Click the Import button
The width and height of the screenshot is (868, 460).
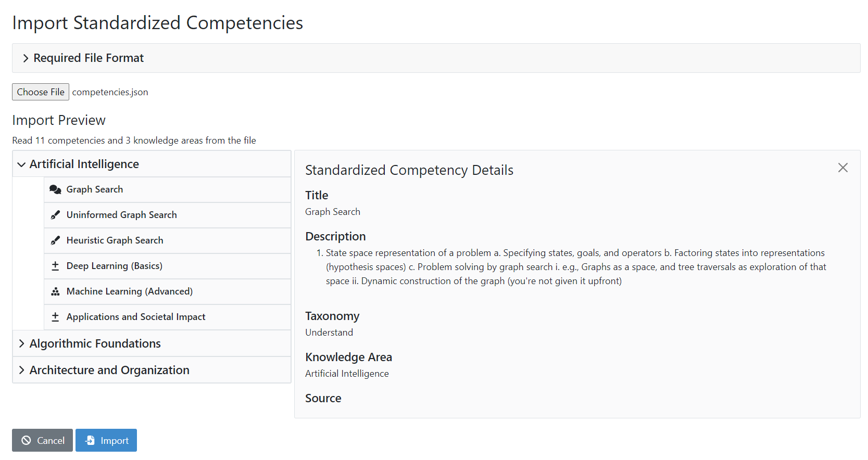(x=106, y=440)
